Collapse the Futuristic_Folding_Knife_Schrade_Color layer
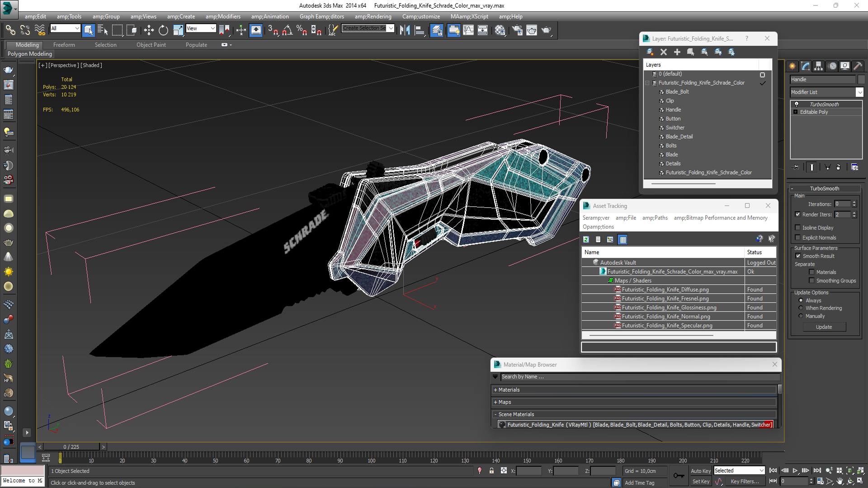This screenshot has height=488, width=868. pos(647,83)
